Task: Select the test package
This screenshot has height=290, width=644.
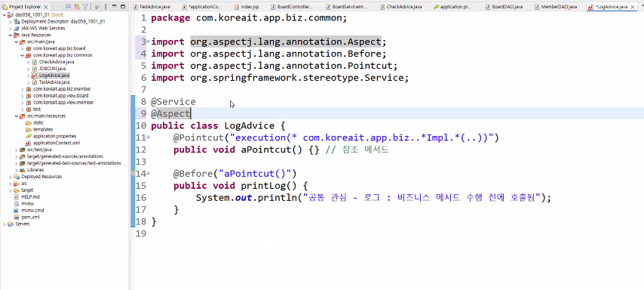Action: tap(36, 110)
